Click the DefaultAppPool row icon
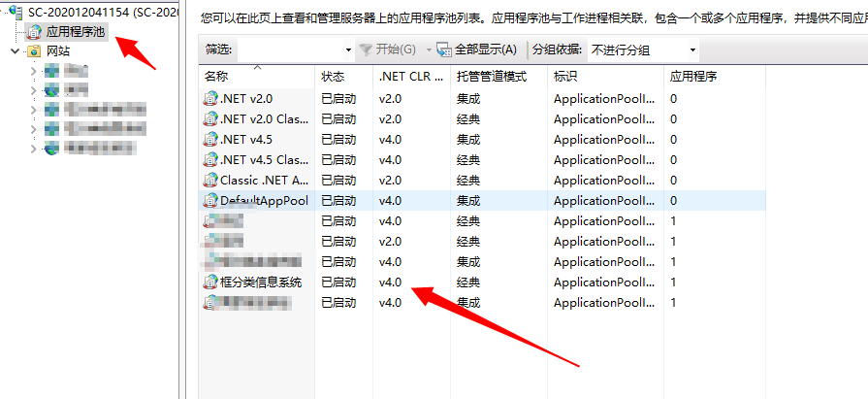The image size is (868, 399). (210, 200)
